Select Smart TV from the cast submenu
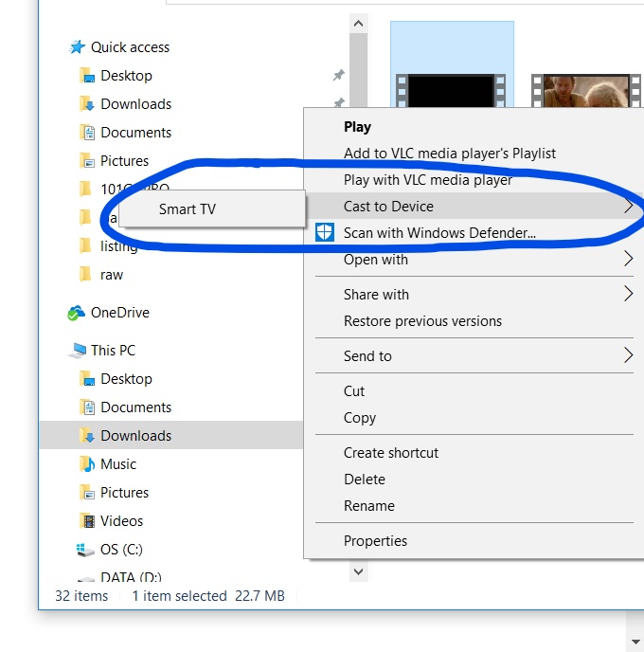 tap(212, 208)
